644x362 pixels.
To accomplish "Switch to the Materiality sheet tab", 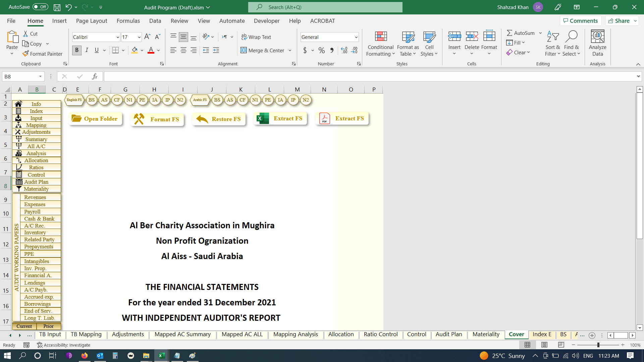I will click(x=486, y=335).
